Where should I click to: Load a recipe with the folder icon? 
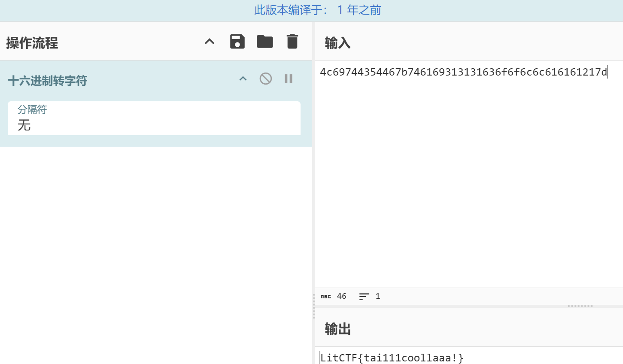264,42
